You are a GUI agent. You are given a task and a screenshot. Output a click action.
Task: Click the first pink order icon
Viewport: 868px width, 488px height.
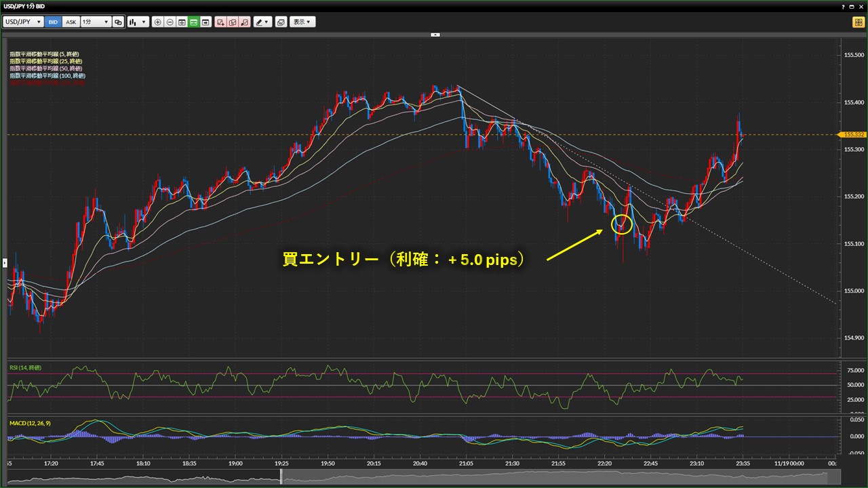pyautogui.click(x=220, y=22)
